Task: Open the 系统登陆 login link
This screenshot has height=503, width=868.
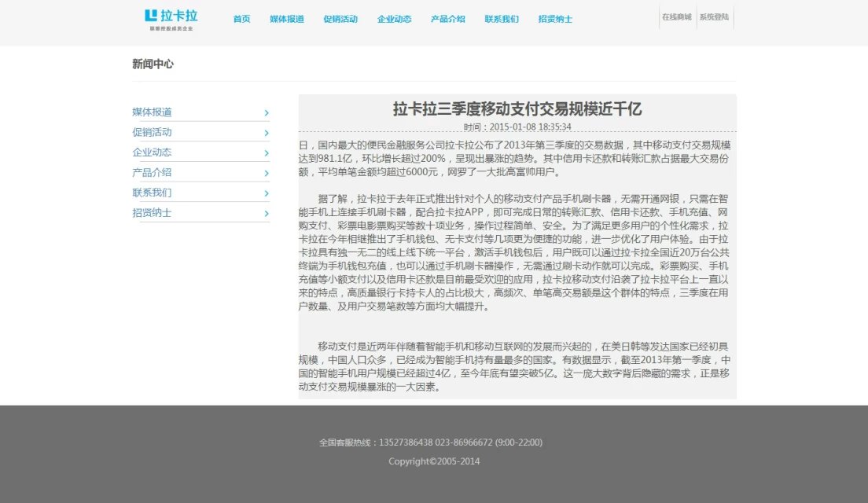Action: click(x=714, y=17)
